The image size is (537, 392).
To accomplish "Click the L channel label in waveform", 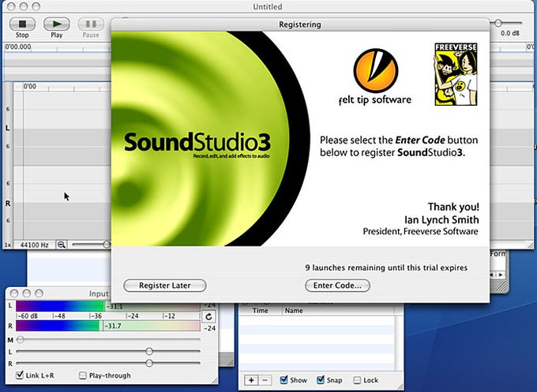I will coord(8,128).
